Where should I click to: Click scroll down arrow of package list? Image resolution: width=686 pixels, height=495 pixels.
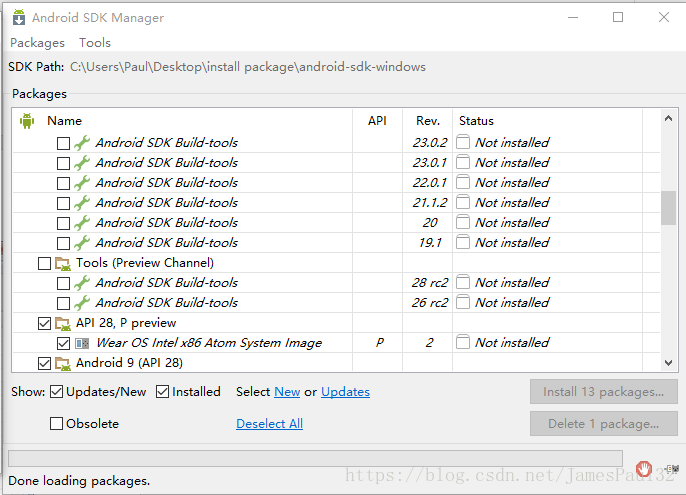click(668, 362)
